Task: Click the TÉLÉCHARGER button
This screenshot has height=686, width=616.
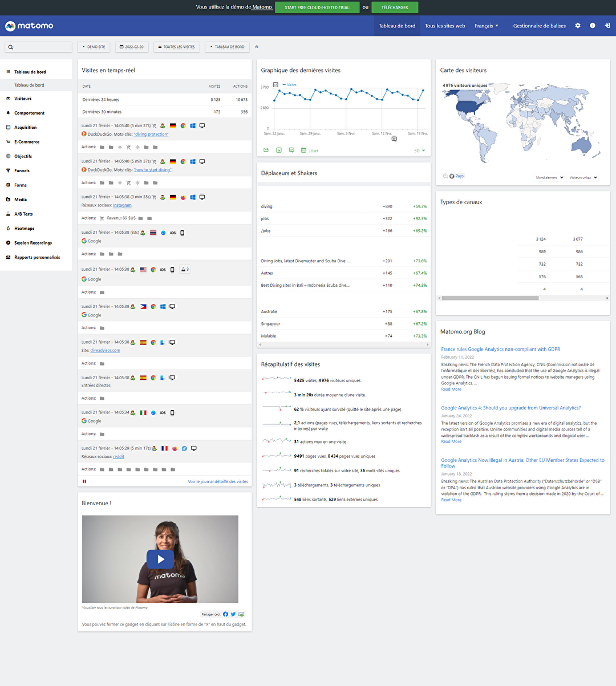Action: [x=395, y=7]
